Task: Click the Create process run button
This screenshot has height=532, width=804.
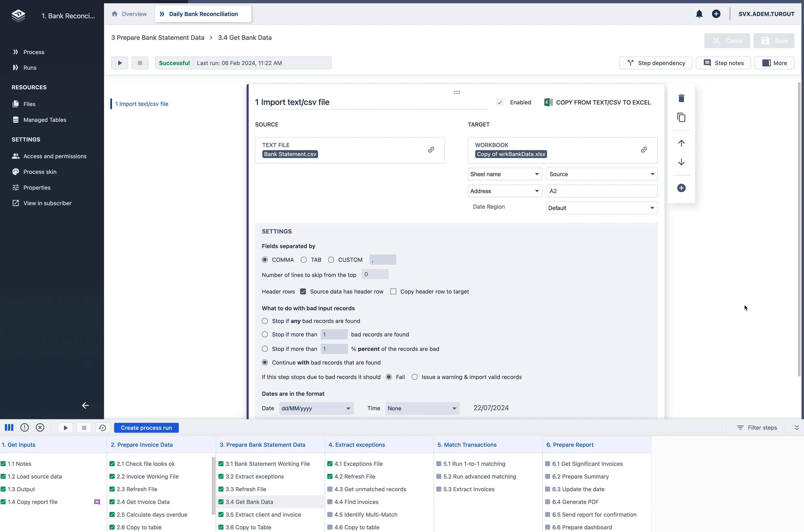Action: coord(146,428)
